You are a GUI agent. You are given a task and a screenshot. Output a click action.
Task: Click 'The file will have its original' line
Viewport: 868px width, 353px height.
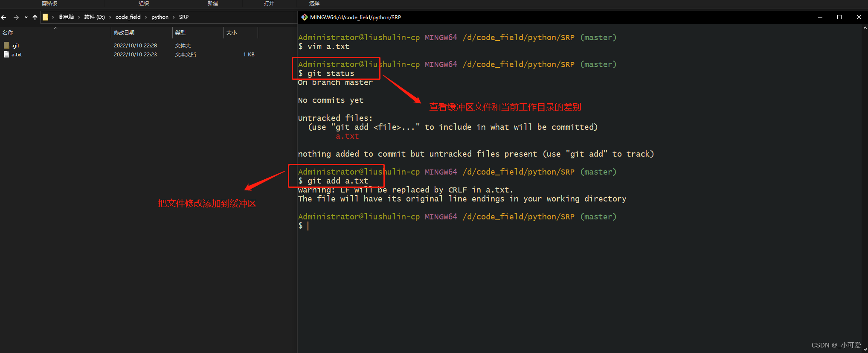click(462, 199)
